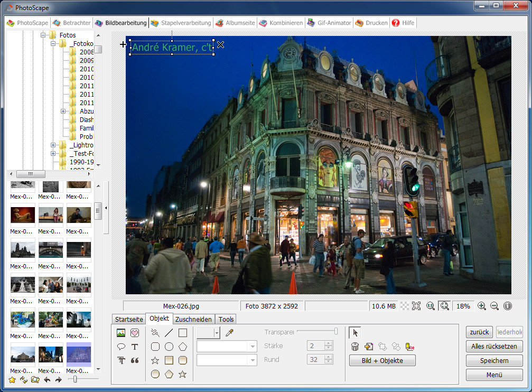This screenshot has width=532, height=392.
Task: Toggle the checkered transparency background icon
Action: (x=405, y=306)
